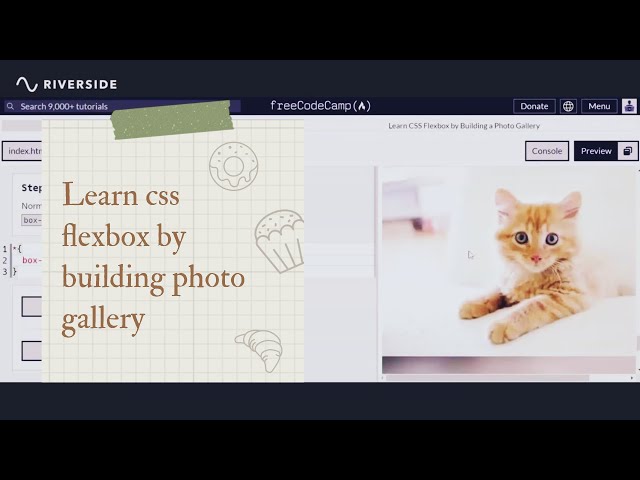Viewport: 640px width, 480px height.
Task: Click the Learn CSS Flexbox breadcrumb title
Action: [464, 126]
